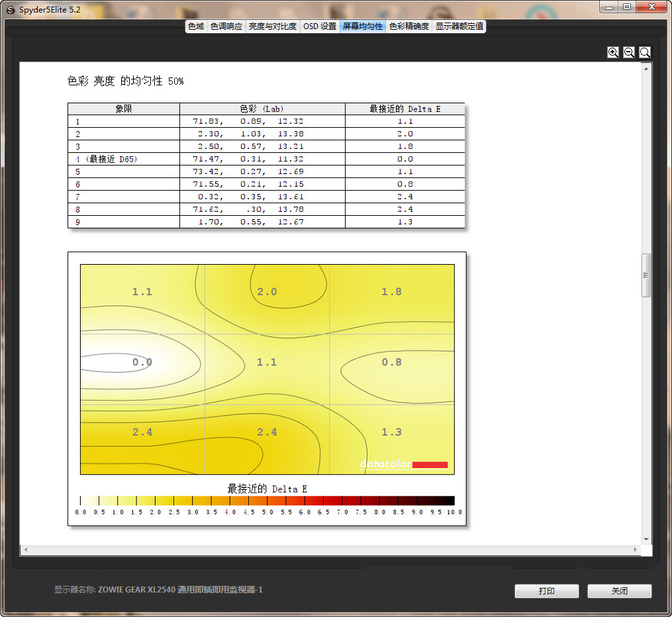Click the 象限 column header
Screen dimensions: 672x617
pos(124,109)
